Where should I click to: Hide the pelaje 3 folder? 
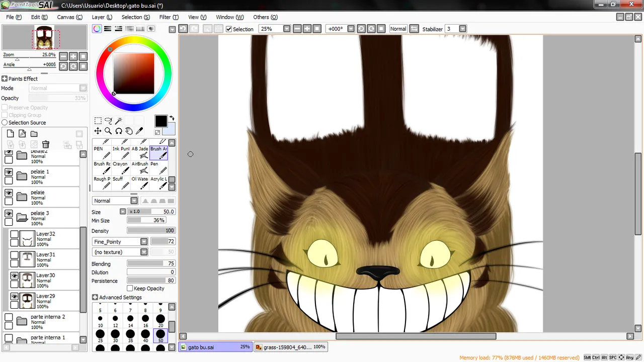9,214
